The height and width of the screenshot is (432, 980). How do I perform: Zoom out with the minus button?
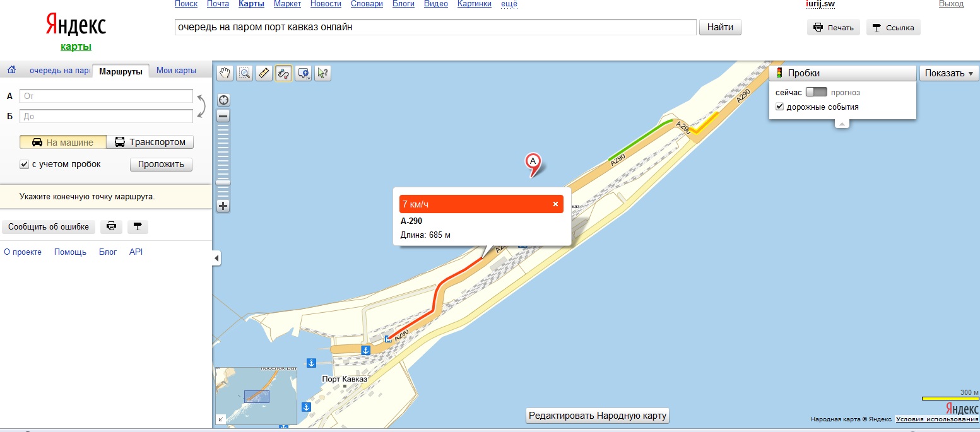click(x=223, y=116)
